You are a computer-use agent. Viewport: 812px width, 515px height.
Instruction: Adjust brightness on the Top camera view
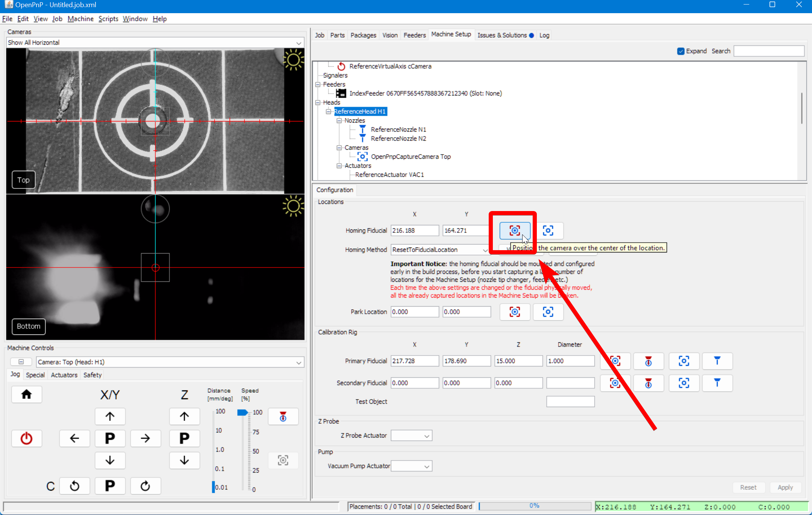coord(294,60)
